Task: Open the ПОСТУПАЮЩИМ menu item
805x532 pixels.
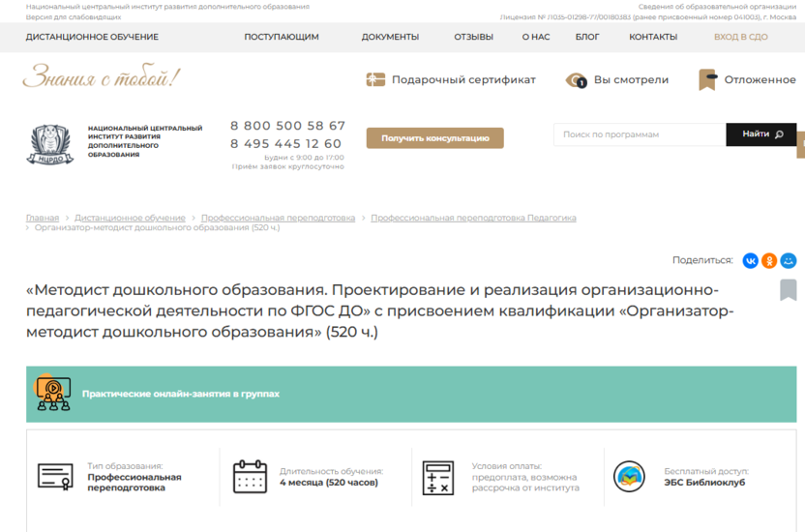Action: pyautogui.click(x=282, y=37)
